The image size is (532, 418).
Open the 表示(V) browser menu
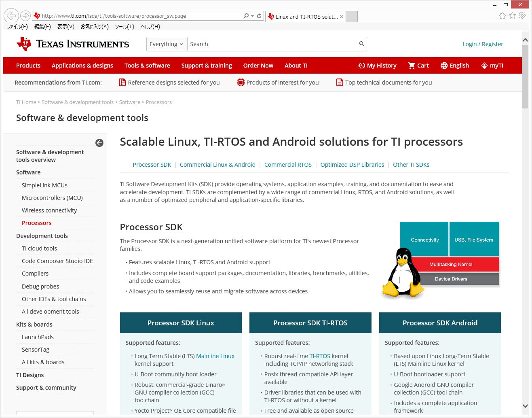point(65,27)
